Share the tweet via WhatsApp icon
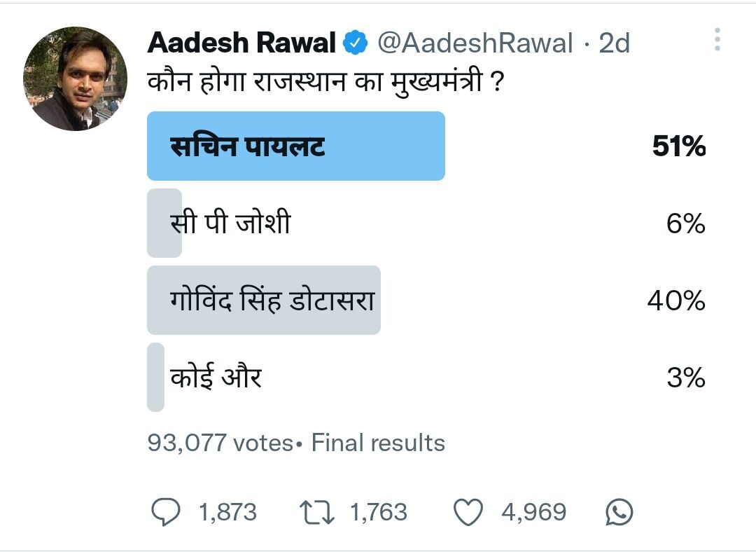The height and width of the screenshot is (552, 756). tap(619, 512)
